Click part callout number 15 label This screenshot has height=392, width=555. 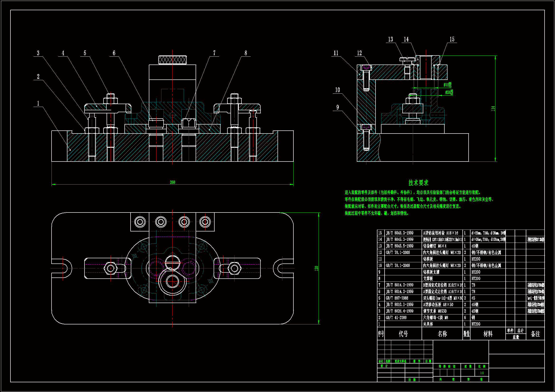[452, 39]
